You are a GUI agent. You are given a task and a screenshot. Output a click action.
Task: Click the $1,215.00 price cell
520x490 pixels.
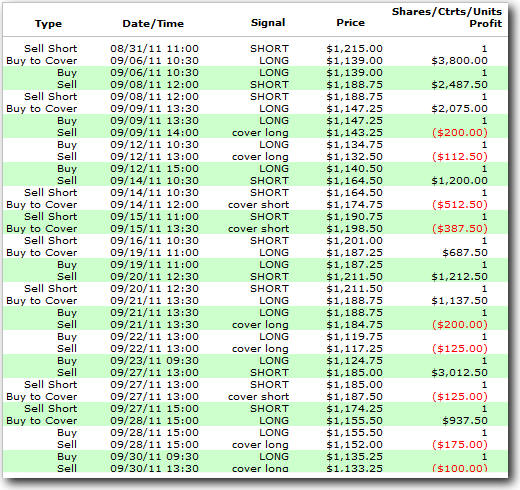tap(354, 49)
